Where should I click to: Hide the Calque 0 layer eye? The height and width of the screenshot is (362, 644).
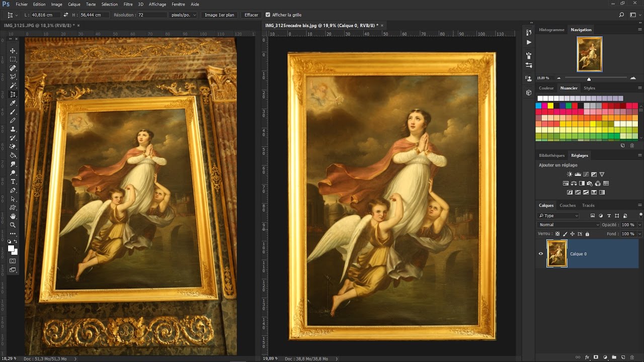(541, 254)
